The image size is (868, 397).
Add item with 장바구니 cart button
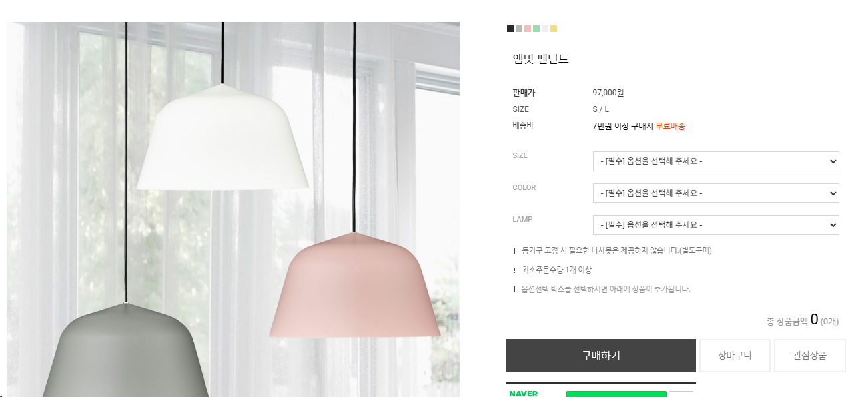pos(735,356)
